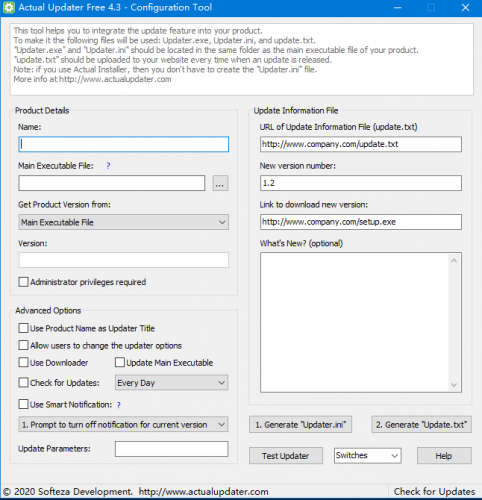Viewport: 482px width, 500px height.
Task: Click the "© 2020 Softeza Development." status text
Action: [x=68, y=492]
